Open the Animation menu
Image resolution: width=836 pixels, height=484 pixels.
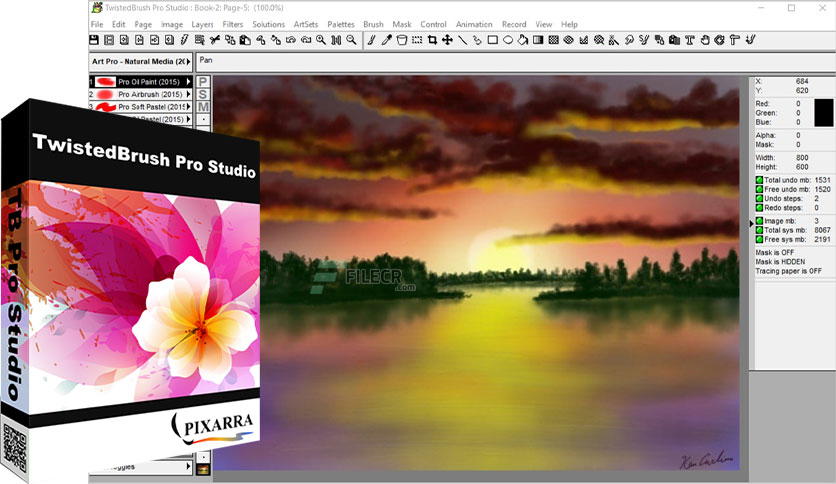(x=474, y=24)
